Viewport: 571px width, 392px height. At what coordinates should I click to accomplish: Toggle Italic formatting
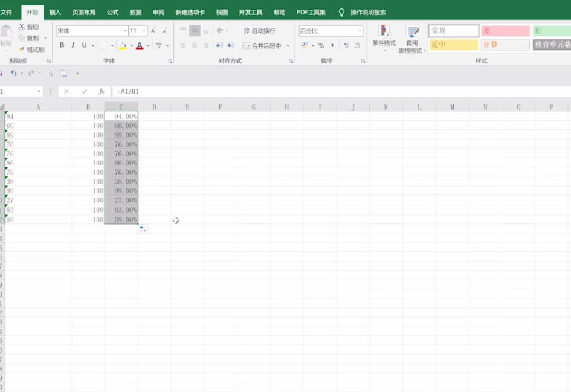coord(73,45)
